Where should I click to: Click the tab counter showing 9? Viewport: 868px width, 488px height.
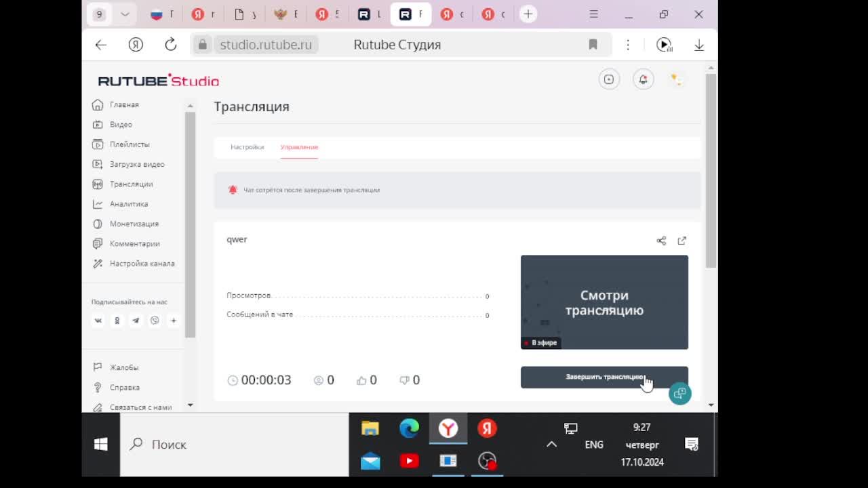pyautogui.click(x=100, y=14)
